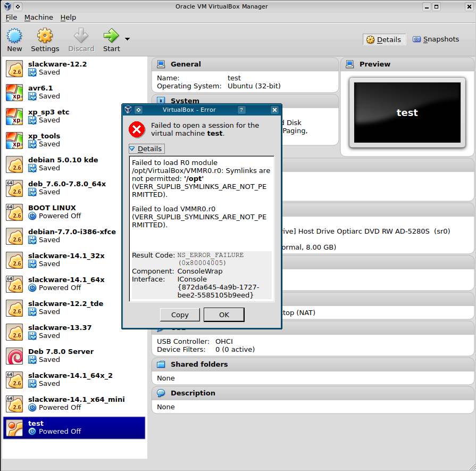Viewport: 476px width, 471px height.
Task: Collapse the Details disclosure in error dialog
Action: (132, 149)
